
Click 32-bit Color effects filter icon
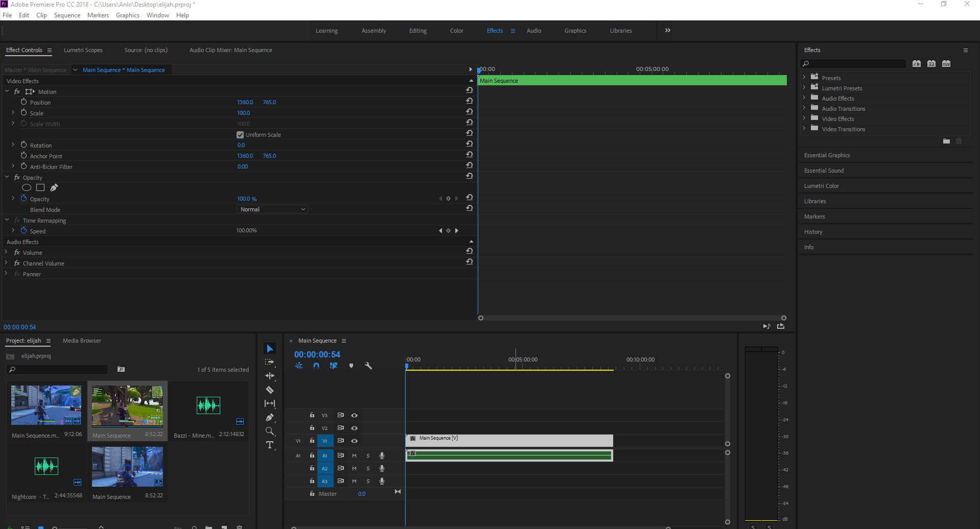(x=931, y=64)
